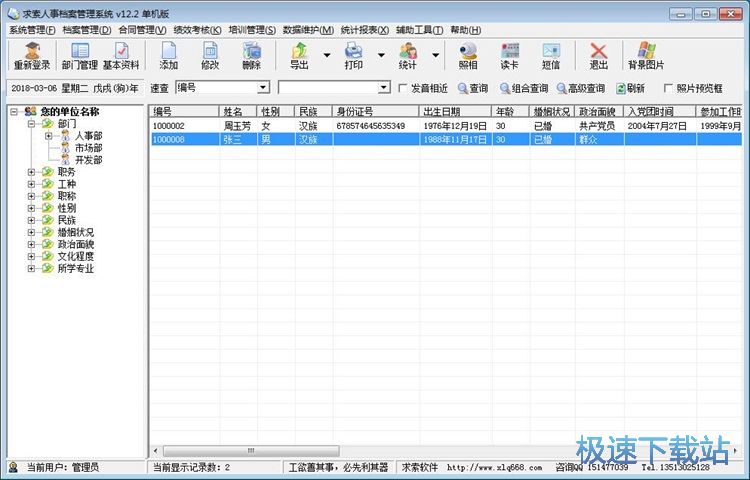
Task: Click the 统计 statistics icon
Action: (x=408, y=56)
